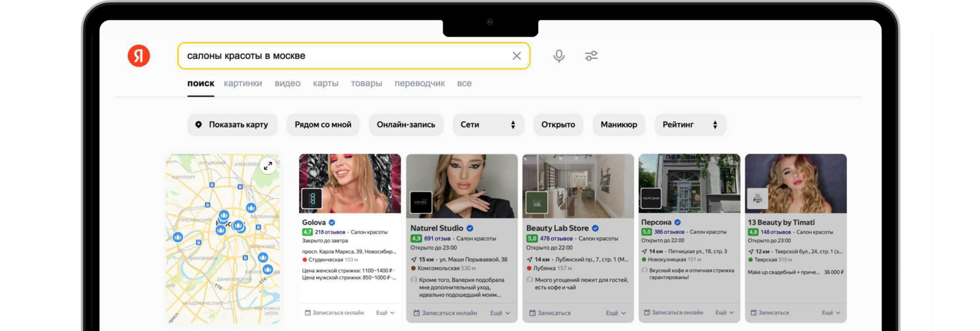The width and height of the screenshot is (980, 331).
Task: Click the Персона verified badge
Action: [x=677, y=223]
